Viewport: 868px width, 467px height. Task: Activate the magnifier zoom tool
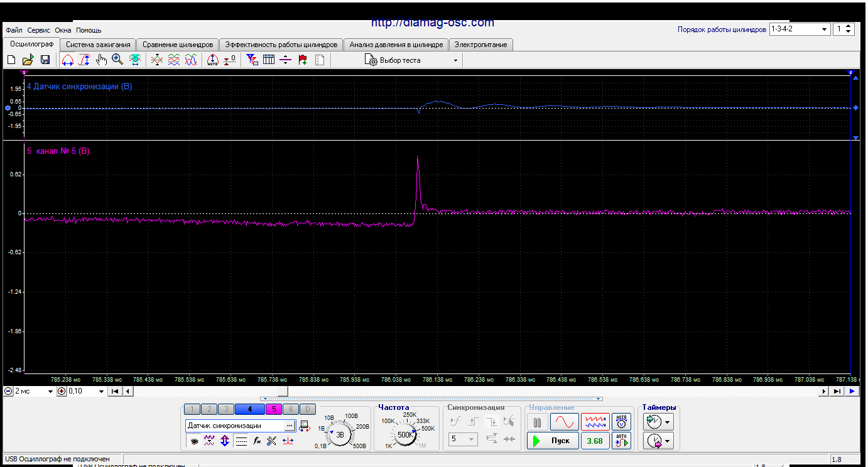pyautogui.click(x=117, y=60)
